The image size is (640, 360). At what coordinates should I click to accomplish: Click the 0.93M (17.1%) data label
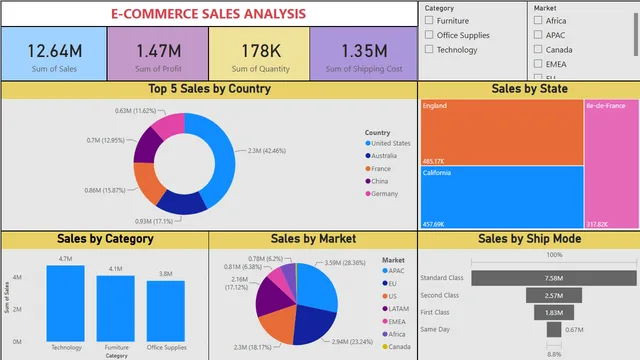(x=154, y=221)
